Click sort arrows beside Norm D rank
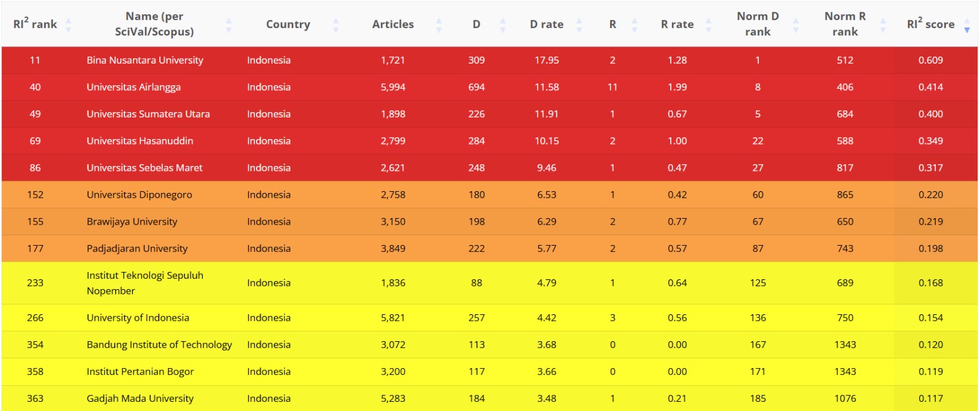The width and height of the screenshot is (980, 411). [796, 25]
